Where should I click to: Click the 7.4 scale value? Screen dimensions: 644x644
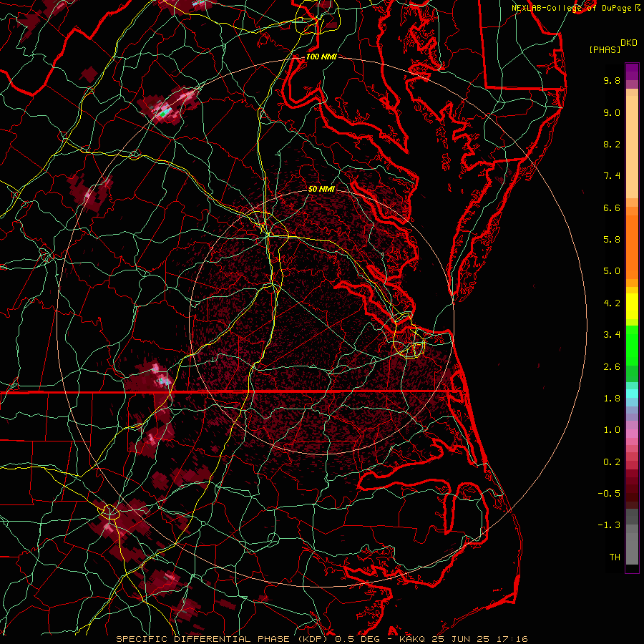coord(612,176)
